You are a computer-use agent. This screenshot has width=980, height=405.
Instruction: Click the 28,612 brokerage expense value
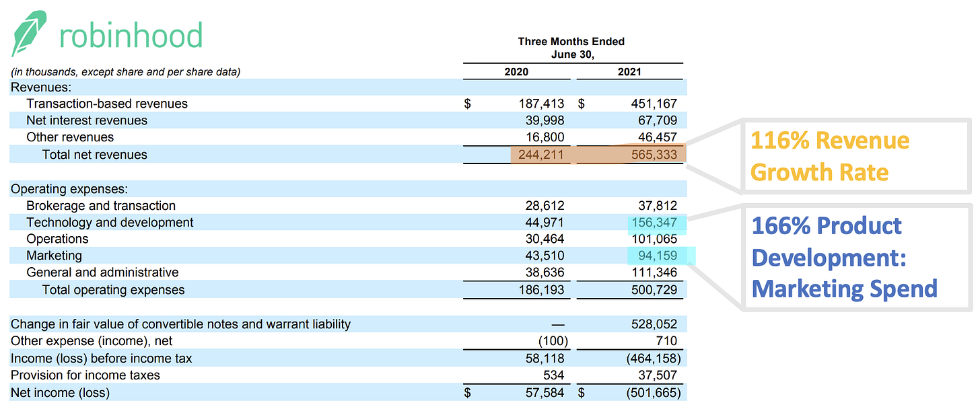(x=545, y=206)
